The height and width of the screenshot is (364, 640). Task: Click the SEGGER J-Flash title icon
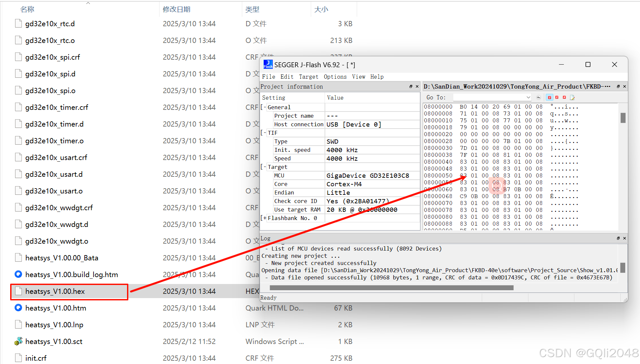pyautogui.click(x=268, y=65)
